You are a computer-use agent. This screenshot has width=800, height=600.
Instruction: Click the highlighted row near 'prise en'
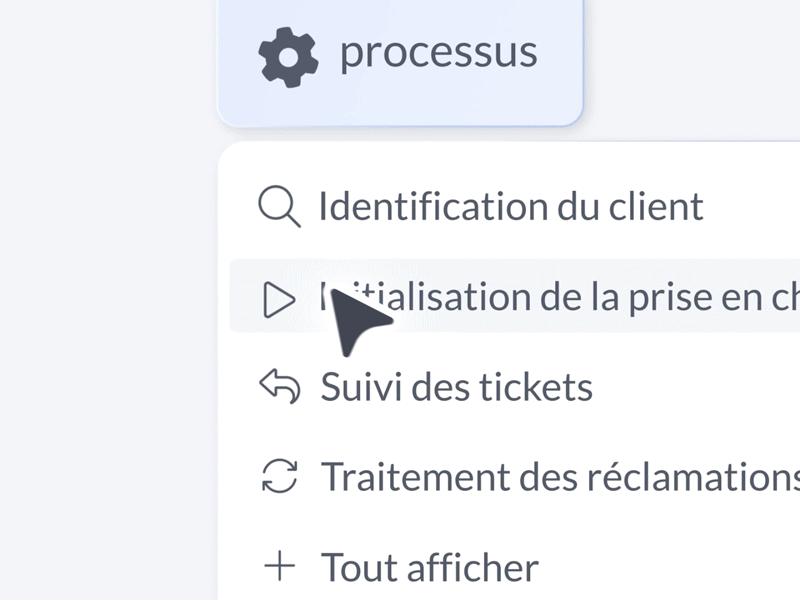point(515,296)
